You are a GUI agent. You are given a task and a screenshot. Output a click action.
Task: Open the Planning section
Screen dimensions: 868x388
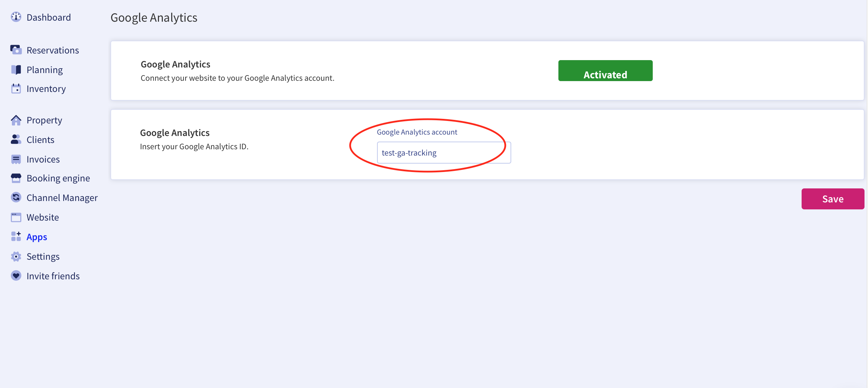pos(45,70)
